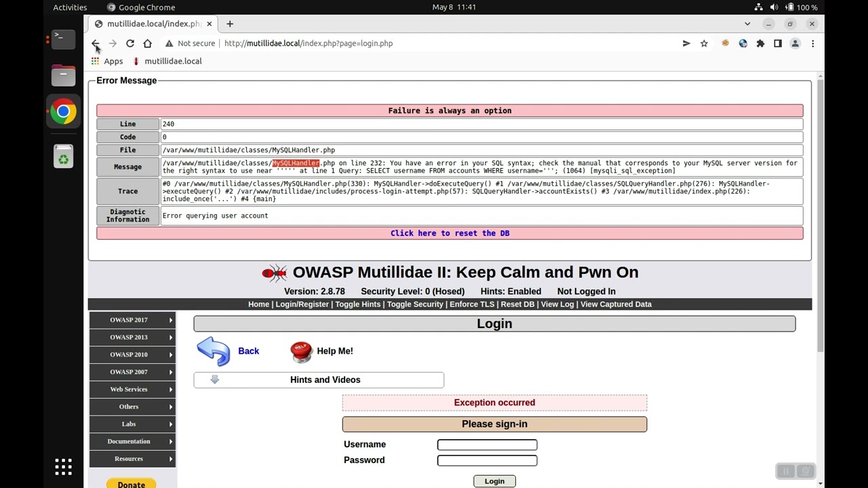This screenshot has height=488, width=868.
Task: Click the share/send page icon
Action: coord(686,43)
